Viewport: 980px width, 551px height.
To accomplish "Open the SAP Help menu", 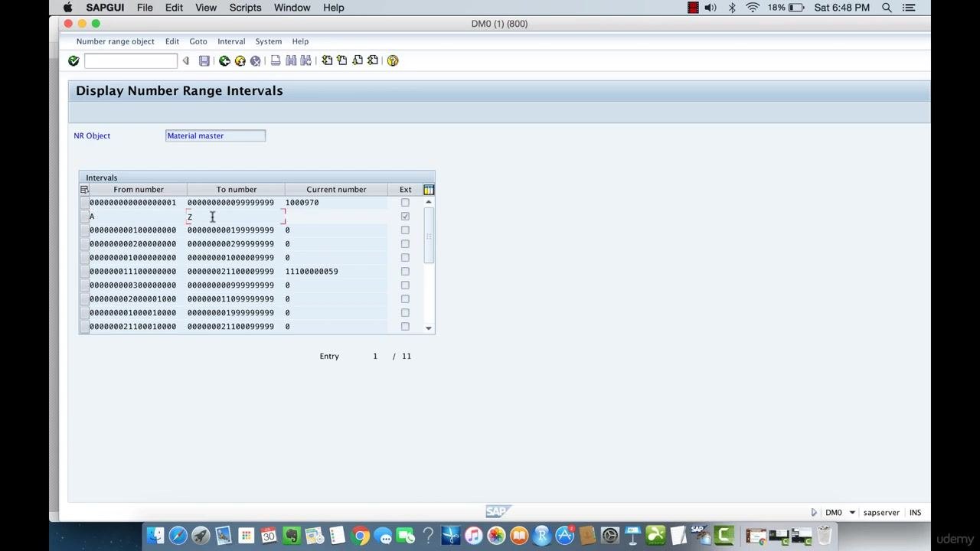I will point(300,41).
